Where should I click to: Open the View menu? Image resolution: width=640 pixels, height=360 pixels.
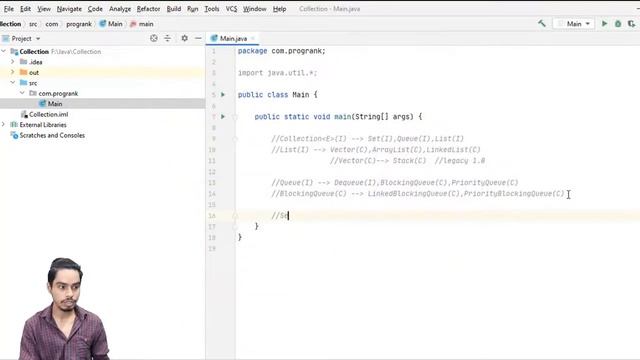(x=44, y=9)
